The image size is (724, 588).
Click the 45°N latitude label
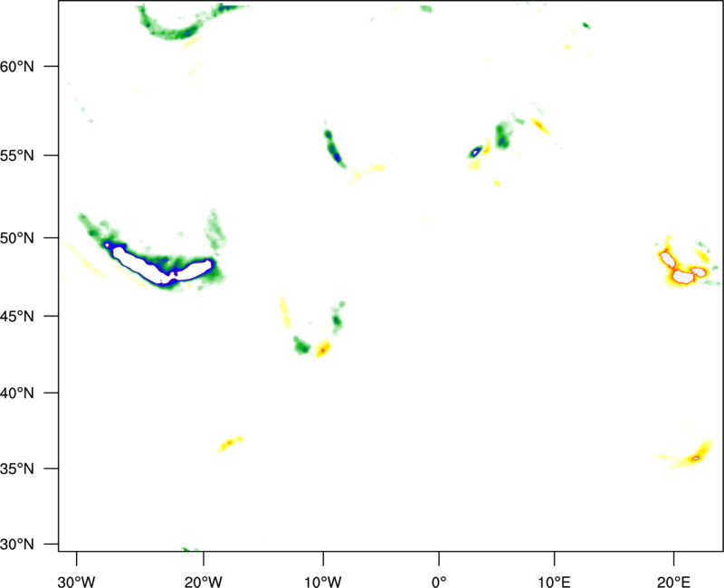click(17, 316)
